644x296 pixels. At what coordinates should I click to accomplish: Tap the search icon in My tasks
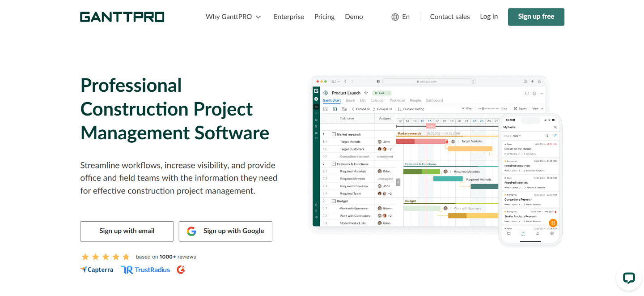[x=555, y=127]
